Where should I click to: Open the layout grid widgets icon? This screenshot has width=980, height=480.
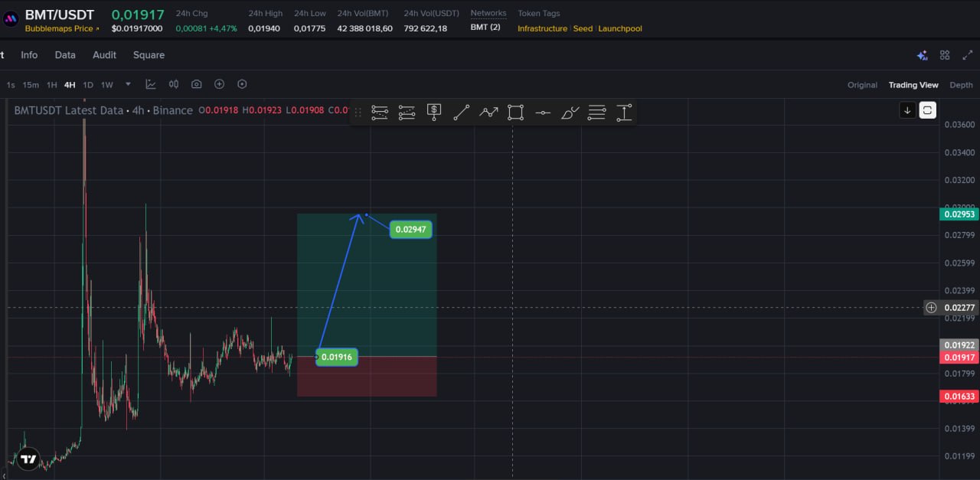pos(945,55)
